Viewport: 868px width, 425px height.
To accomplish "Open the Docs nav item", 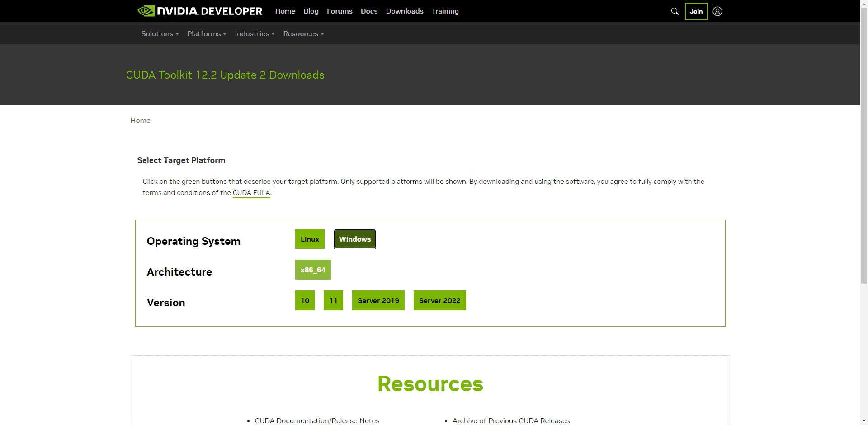I will (369, 11).
